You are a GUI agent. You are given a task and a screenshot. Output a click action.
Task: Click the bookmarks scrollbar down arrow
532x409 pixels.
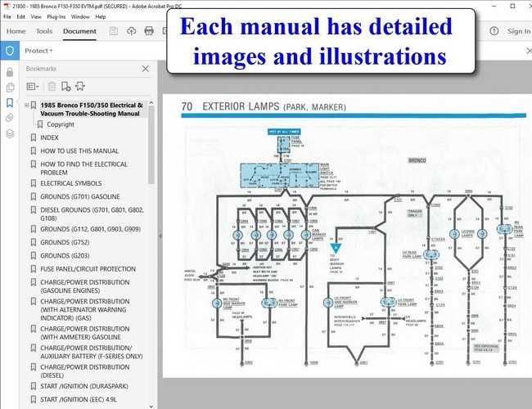tap(151, 407)
